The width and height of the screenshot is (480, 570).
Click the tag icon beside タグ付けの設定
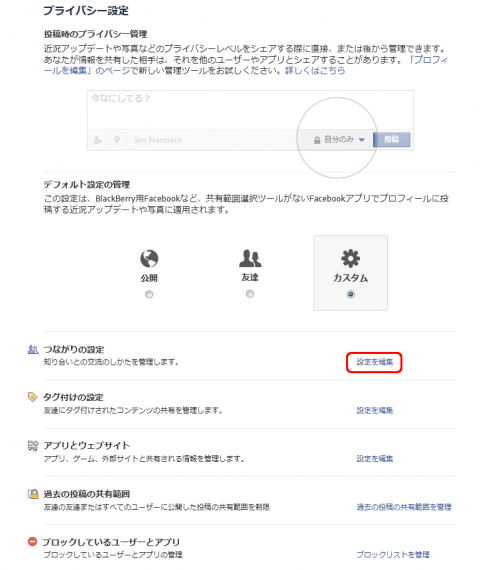pyautogui.click(x=33, y=397)
